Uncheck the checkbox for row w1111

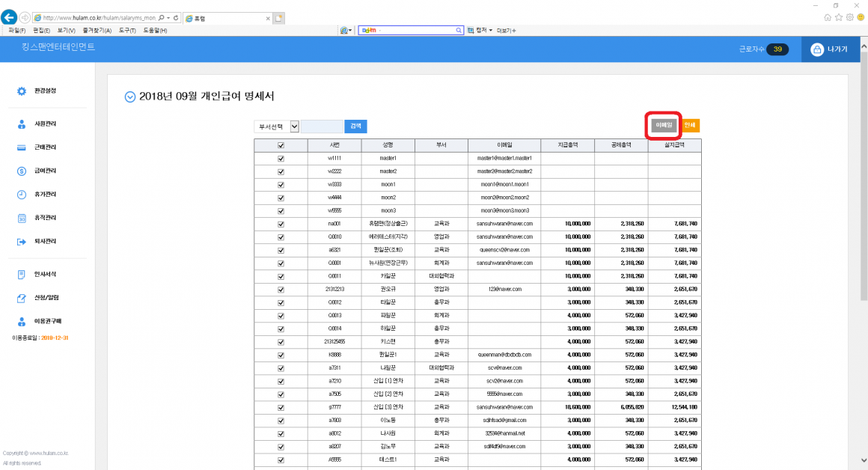click(x=281, y=159)
